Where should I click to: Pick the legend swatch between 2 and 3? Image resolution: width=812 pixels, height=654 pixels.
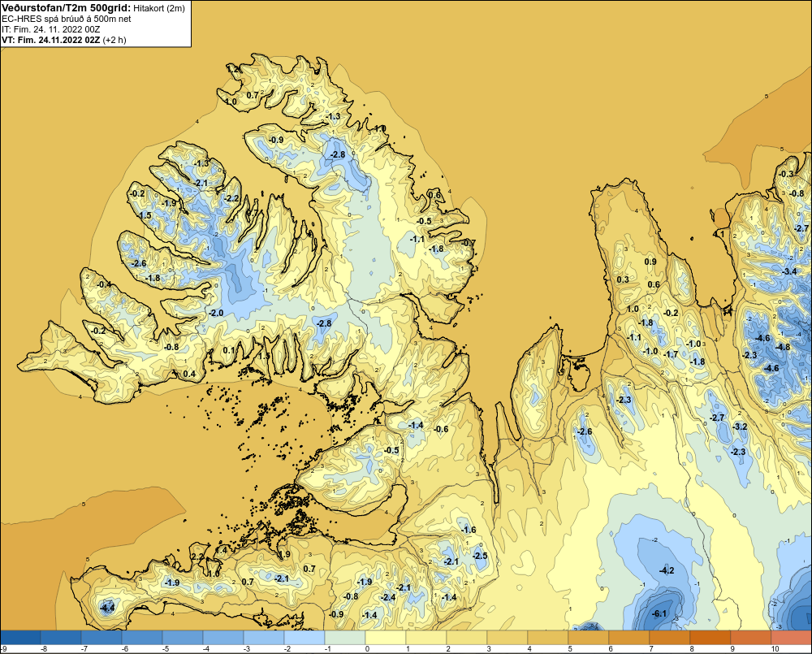[x=467, y=637]
